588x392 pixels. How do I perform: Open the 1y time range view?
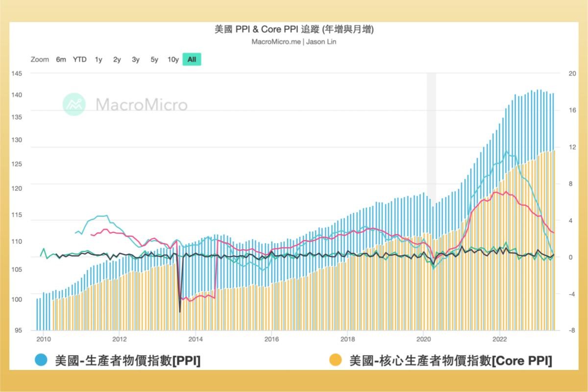pos(98,59)
